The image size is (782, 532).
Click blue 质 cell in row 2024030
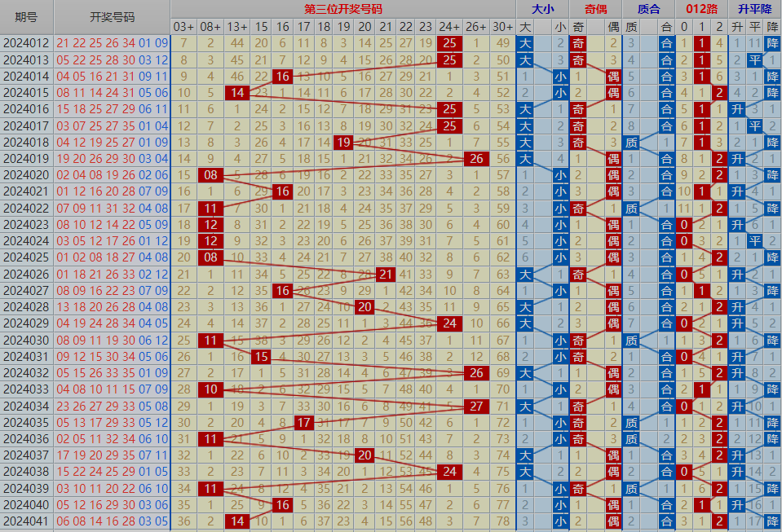tap(631, 341)
